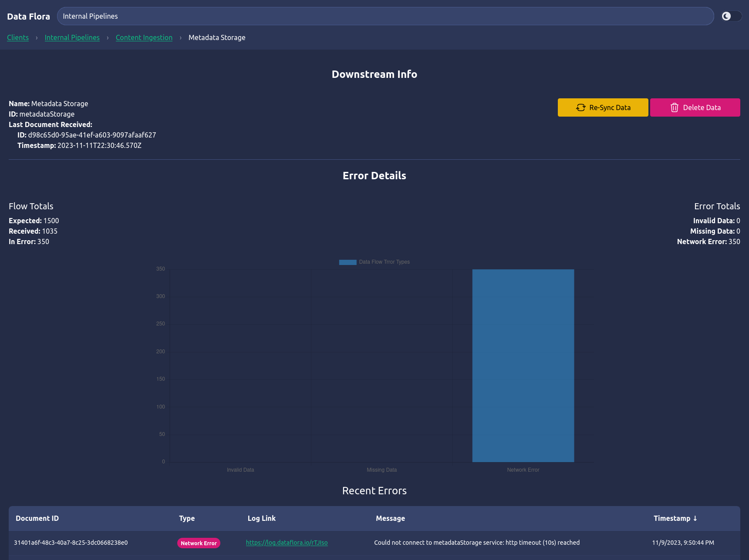
Task: Click the Expected: 1500 flow total
Action: pos(34,221)
